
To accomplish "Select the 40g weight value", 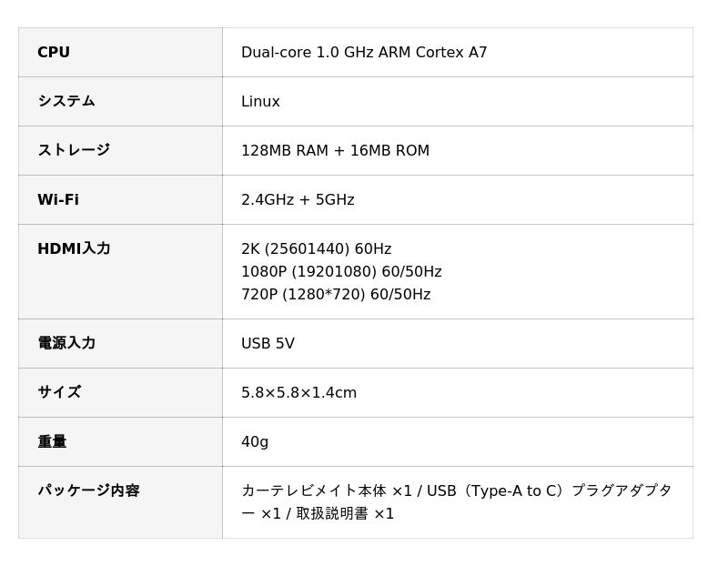I will 255,442.
